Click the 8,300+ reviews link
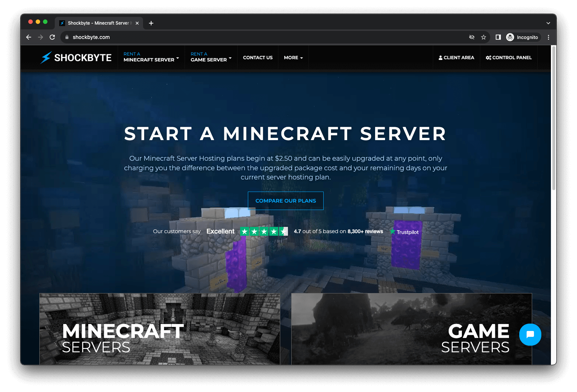Viewport: 577px width, 392px height. 365,231
